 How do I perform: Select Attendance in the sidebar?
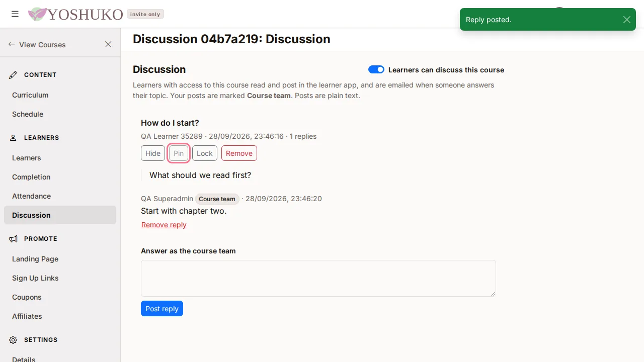pyautogui.click(x=60, y=196)
